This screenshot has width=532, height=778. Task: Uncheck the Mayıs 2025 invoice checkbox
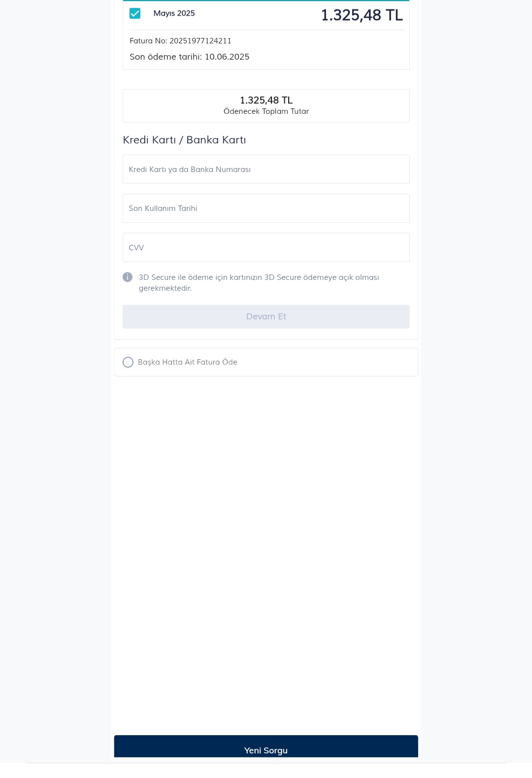click(135, 13)
